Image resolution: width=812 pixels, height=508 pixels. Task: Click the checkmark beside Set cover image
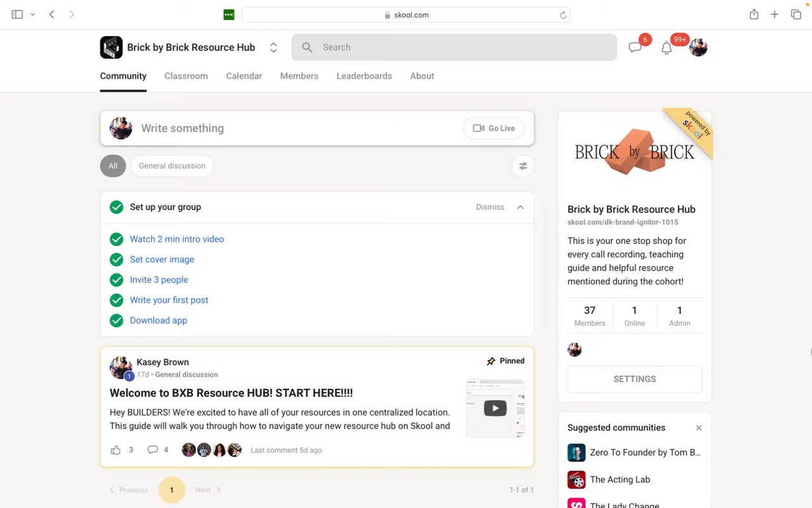[x=116, y=260]
